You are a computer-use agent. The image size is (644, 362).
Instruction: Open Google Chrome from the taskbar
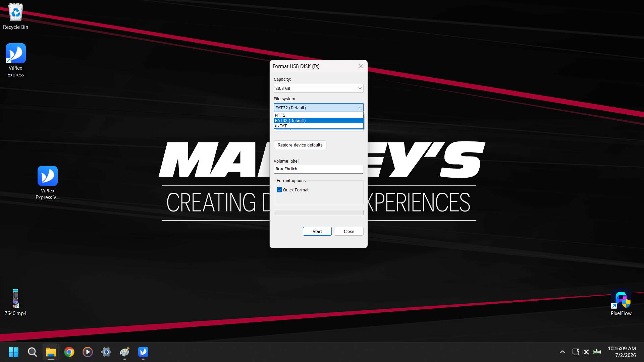(69, 352)
